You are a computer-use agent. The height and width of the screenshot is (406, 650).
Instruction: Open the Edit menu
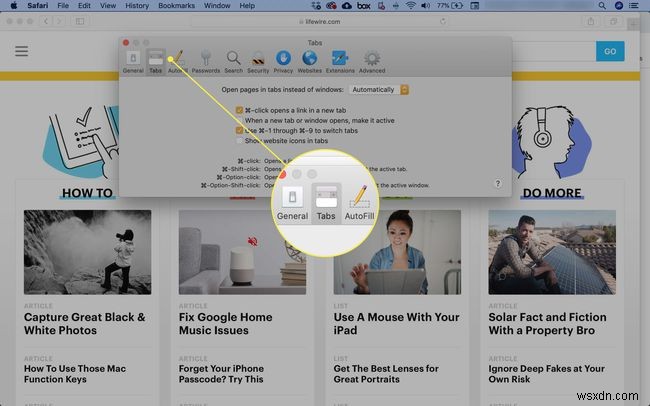tap(84, 5)
